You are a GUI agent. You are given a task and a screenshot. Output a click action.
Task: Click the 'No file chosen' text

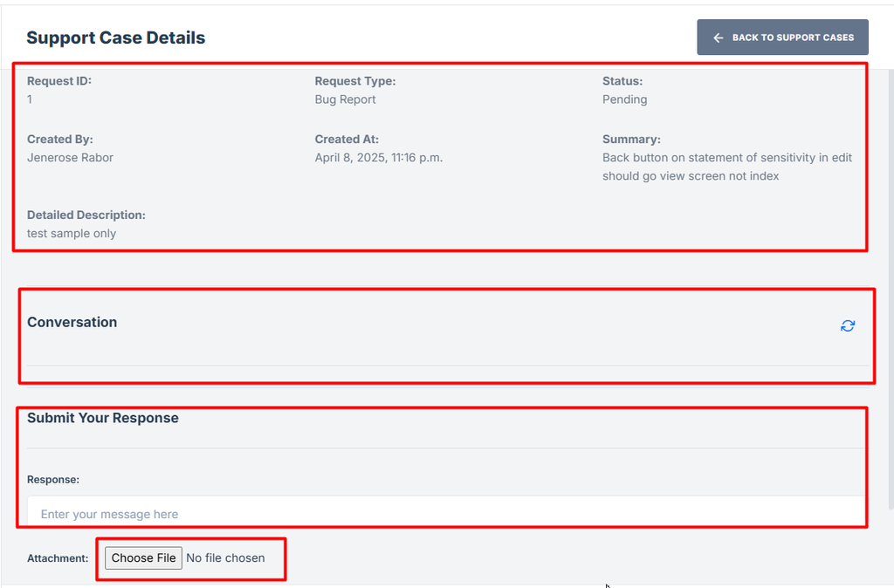pos(226,557)
